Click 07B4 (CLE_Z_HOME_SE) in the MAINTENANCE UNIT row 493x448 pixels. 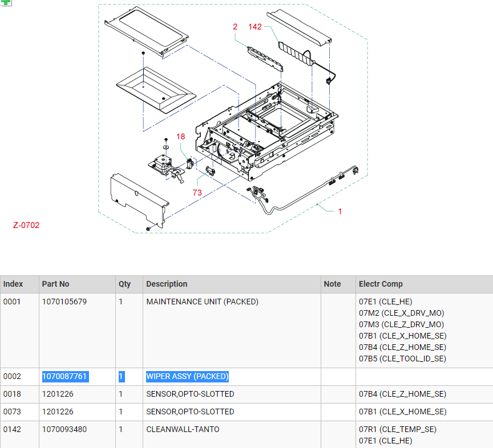(x=403, y=348)
